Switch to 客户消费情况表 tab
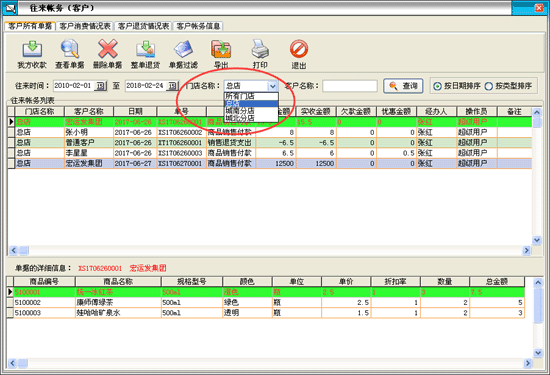This screenshot has height=375, width=550. (x=85, y=26)
